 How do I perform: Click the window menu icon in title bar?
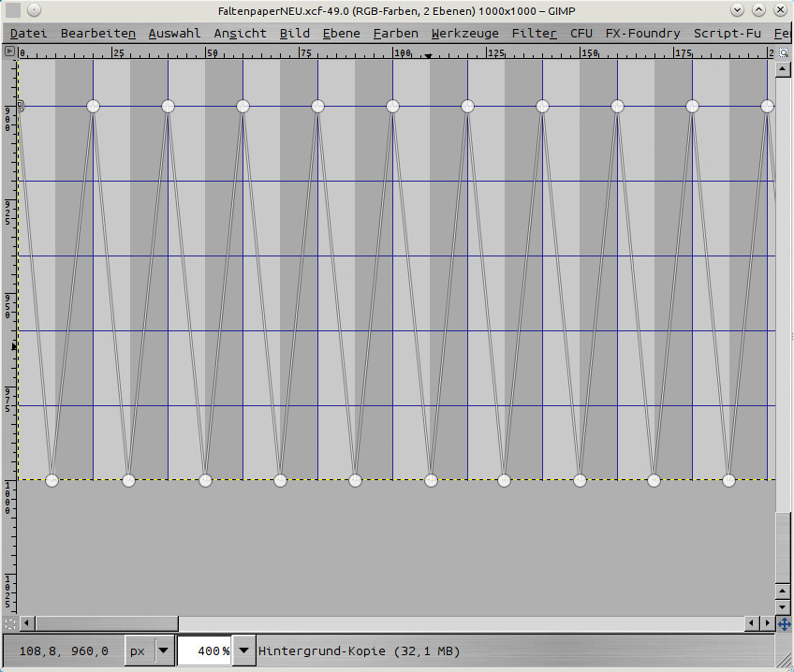coord(10,10)
